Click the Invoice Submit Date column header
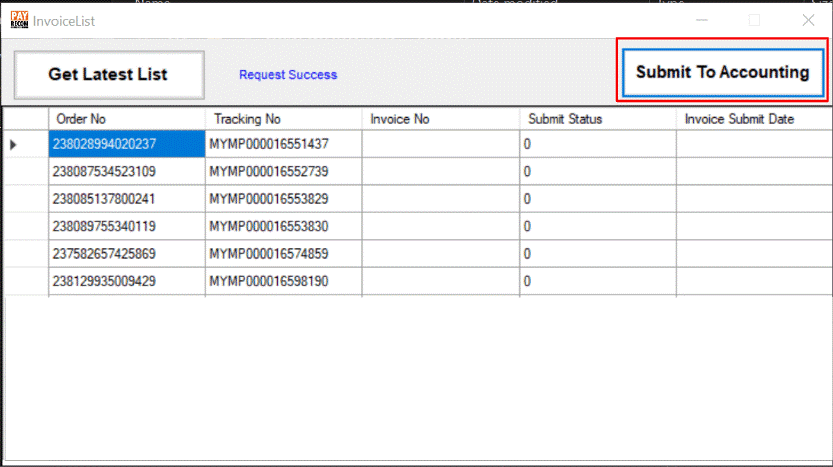Viewport: 833px width, 467px height. coord(754,119)
